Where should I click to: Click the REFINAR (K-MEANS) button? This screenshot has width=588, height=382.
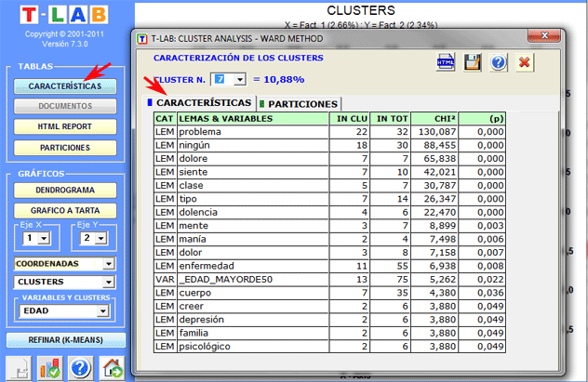click(66, 340)
